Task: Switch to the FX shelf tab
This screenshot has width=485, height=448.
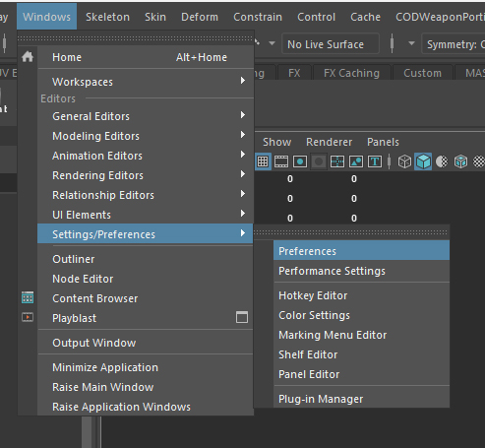Action: 294,73
